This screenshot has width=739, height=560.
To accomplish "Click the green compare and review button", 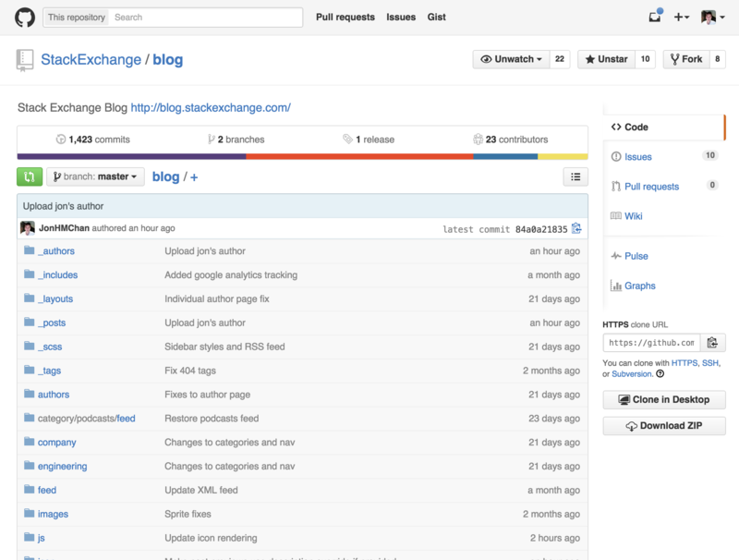I will pyautogui.click(x=30, y=177).
